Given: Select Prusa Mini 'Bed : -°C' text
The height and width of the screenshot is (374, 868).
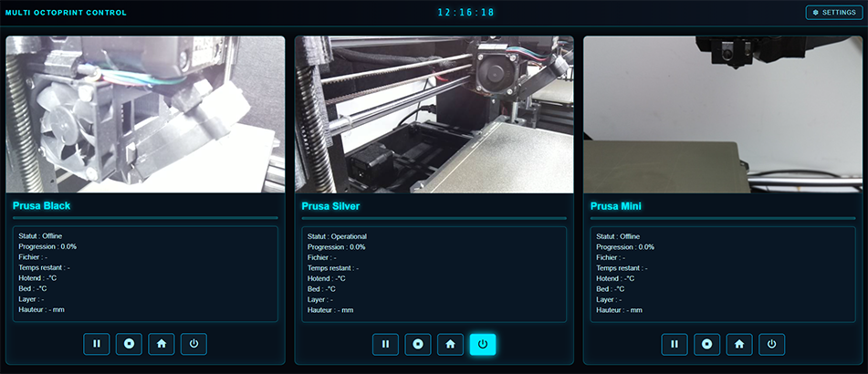Looking at the screenshot, I should click(x=611, y=289).
